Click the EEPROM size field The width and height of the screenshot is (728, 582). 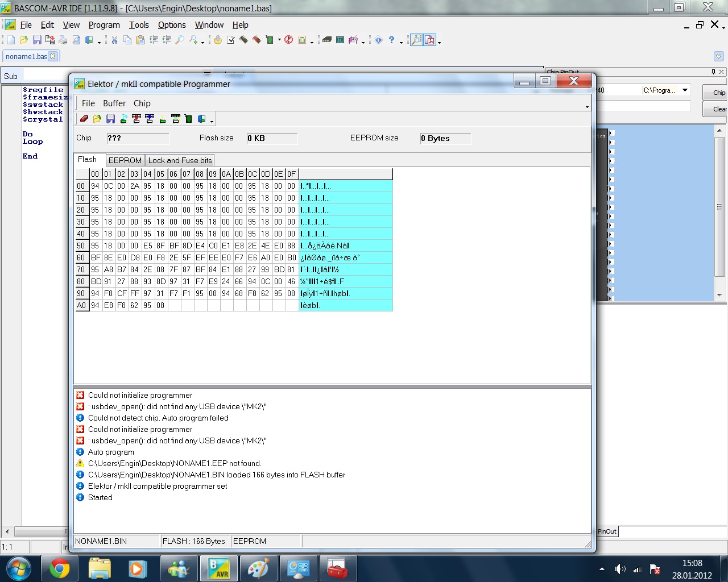tap(445, 139)
